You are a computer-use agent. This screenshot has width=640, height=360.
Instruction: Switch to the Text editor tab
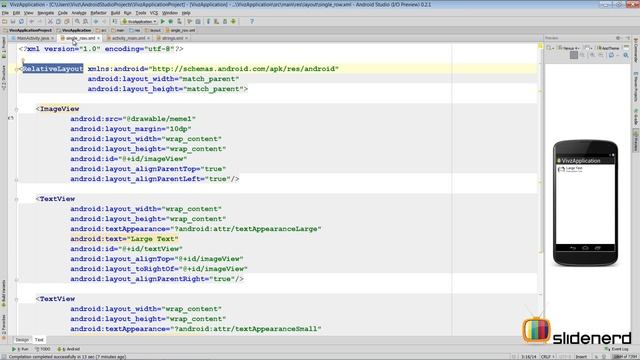(x=39, y=340)
